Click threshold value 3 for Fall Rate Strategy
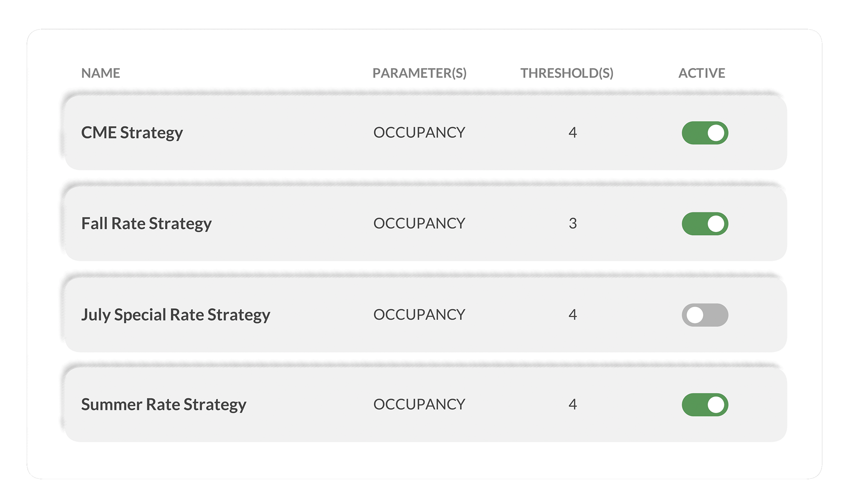This screenshot has height=504, width=848. pos(572,224)
